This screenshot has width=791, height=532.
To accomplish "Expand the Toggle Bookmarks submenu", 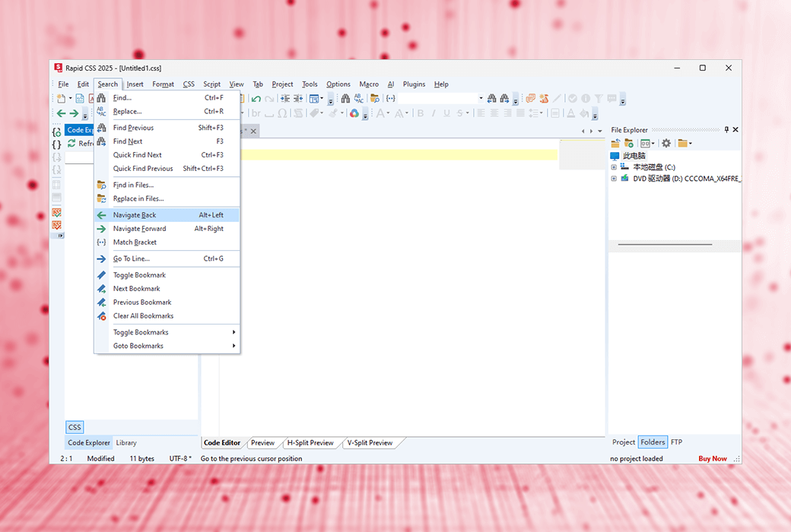I will pyautogui.click(x=167, y=332).
